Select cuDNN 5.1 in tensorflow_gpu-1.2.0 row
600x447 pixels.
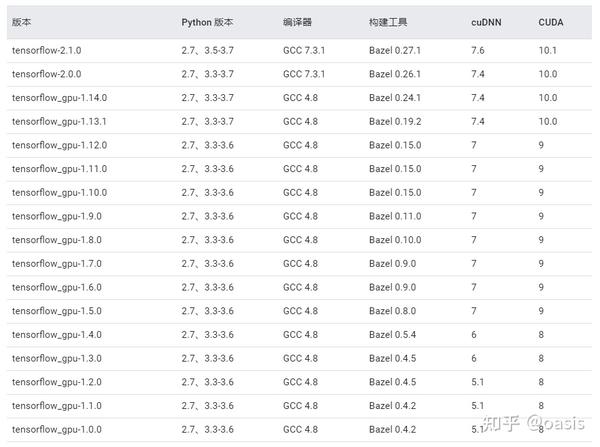[478, 382]
